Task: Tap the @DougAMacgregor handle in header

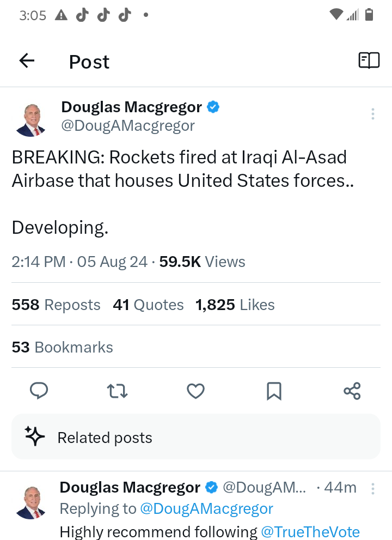Action: click(x=128, y=126)
